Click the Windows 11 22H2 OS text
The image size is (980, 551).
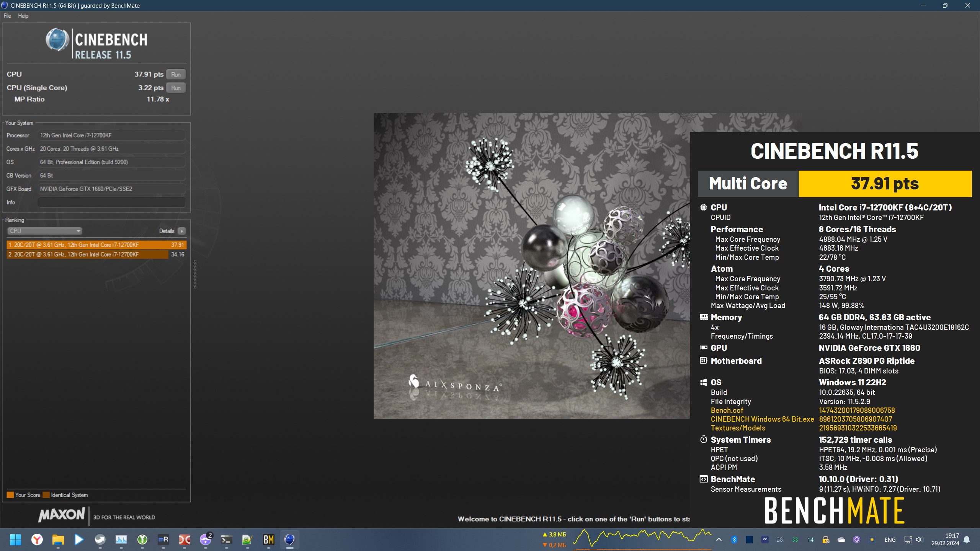[x=852, y=382]
